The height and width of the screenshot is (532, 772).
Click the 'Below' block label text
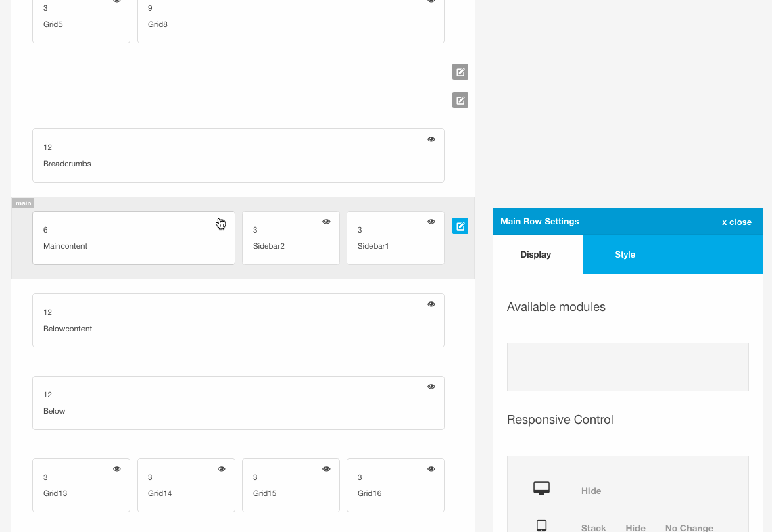click(x=54, y=411)
